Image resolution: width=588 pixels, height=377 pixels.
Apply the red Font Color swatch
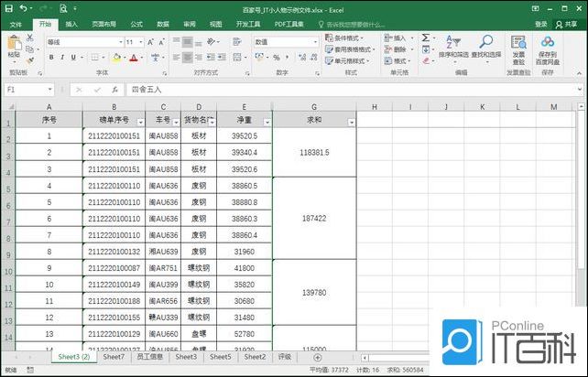(134, 58)
